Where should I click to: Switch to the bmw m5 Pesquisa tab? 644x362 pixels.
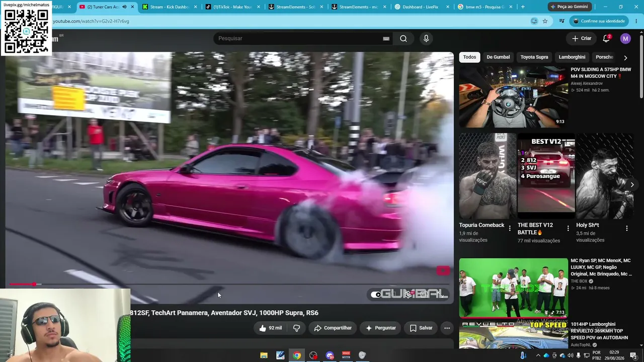485,7
